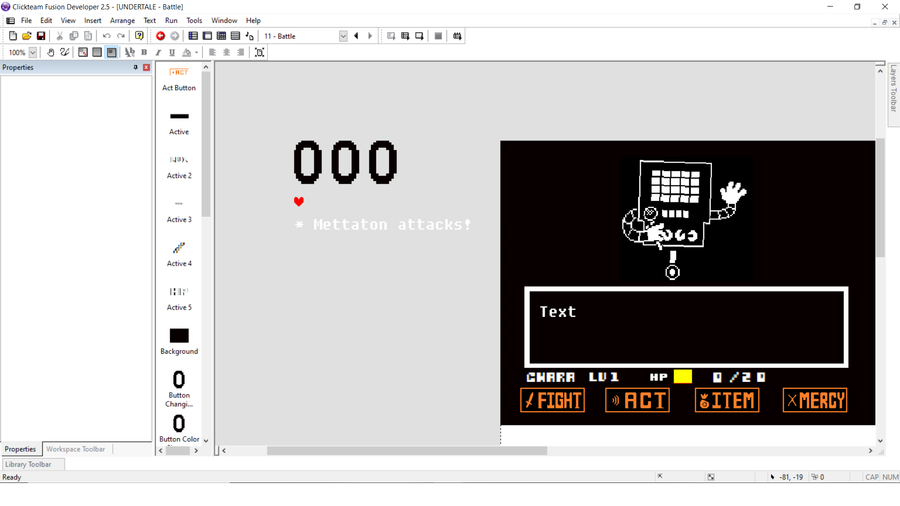Click the Undo arrow icon
Image resolution: width=900 pixels, height=506 pixels.
click(106, 36)
